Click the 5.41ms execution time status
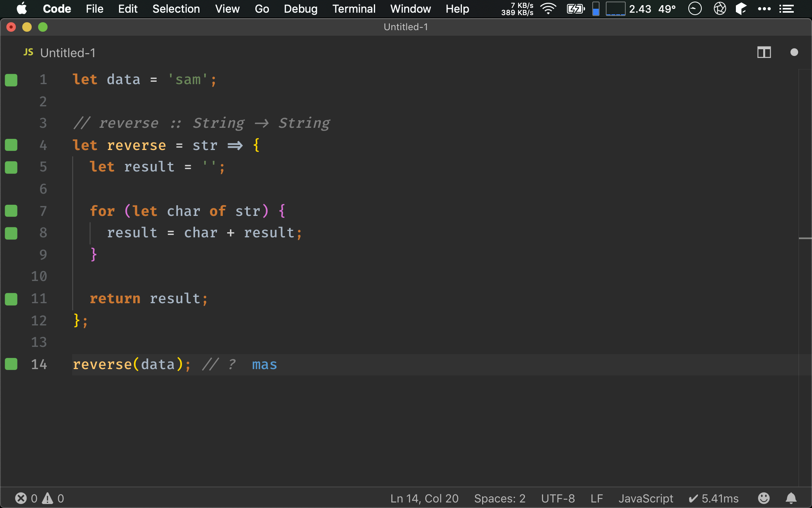 (x=714, y=498)
